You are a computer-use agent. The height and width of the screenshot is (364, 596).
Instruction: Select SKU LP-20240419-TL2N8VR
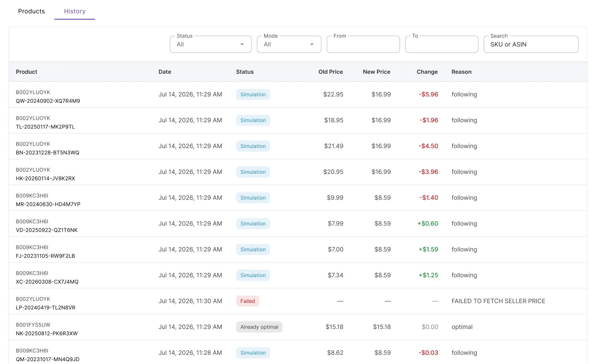46,307
